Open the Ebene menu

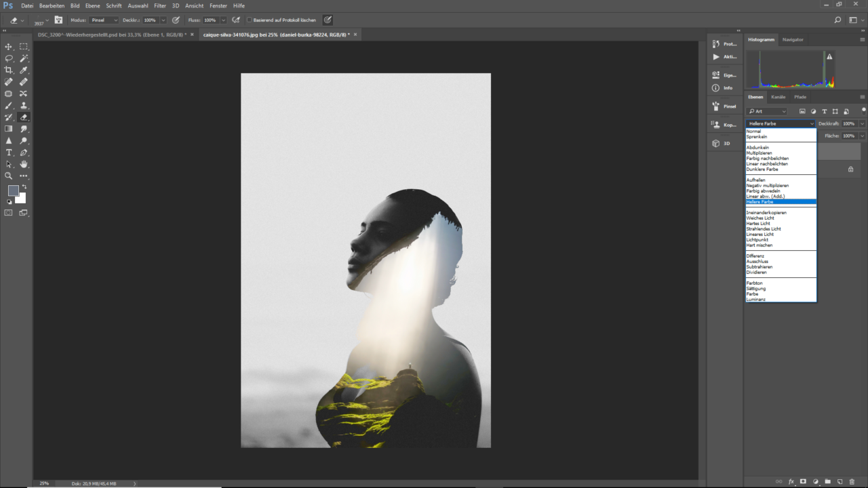[92, 5]
